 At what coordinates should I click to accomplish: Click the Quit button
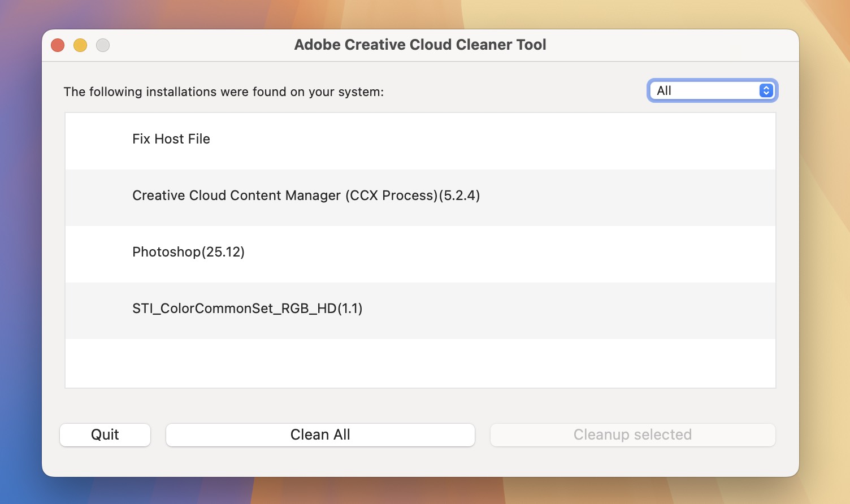[105, 435]
